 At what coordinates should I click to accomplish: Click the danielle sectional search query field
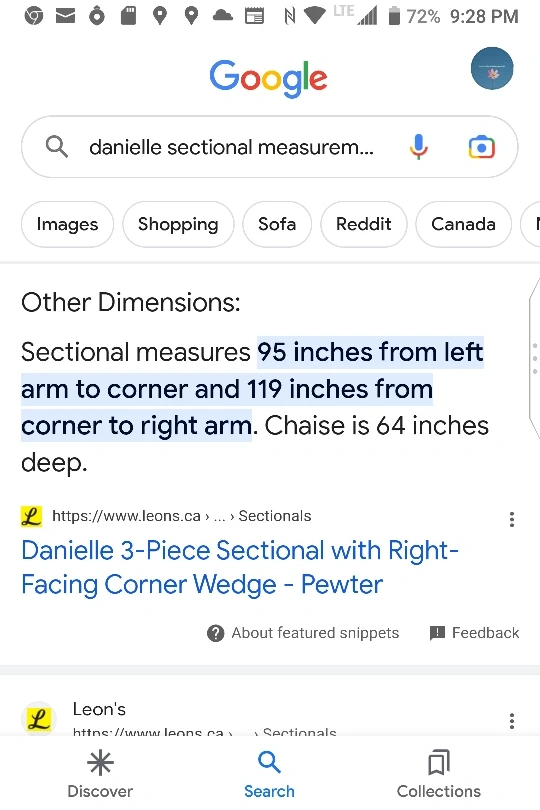point(232,147)
